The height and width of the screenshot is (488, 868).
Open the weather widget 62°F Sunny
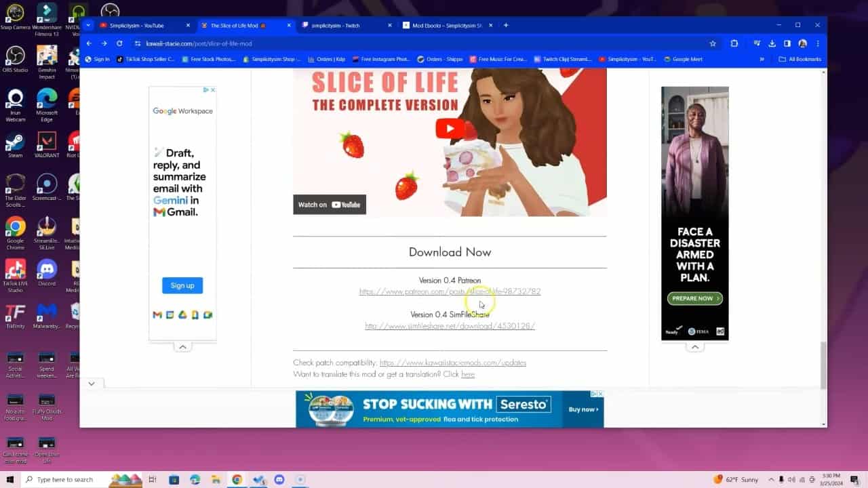point(736,479)
